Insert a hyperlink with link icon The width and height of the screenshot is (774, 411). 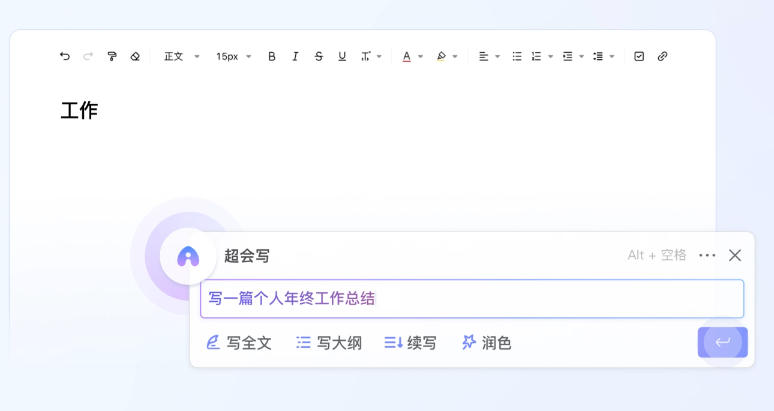tap(662, 56)
